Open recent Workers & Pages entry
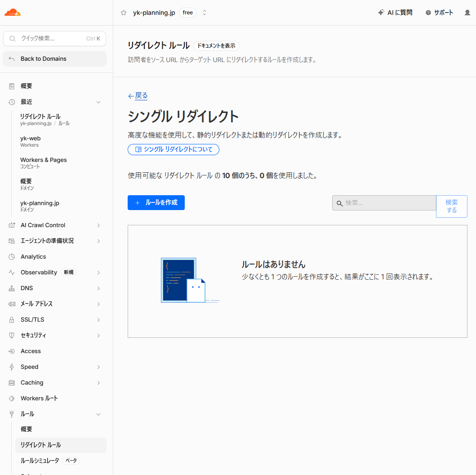Screen dimensions: 476x475 coord(44,163)
